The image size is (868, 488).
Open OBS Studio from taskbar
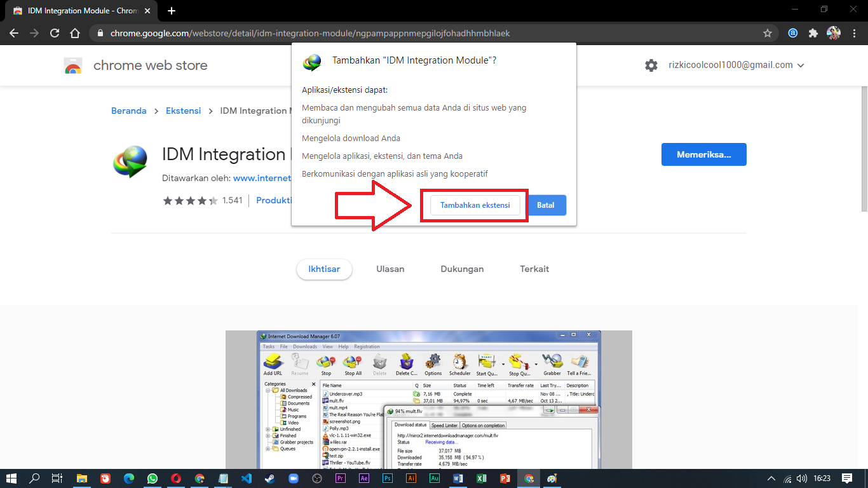click(x=317, y=478)
